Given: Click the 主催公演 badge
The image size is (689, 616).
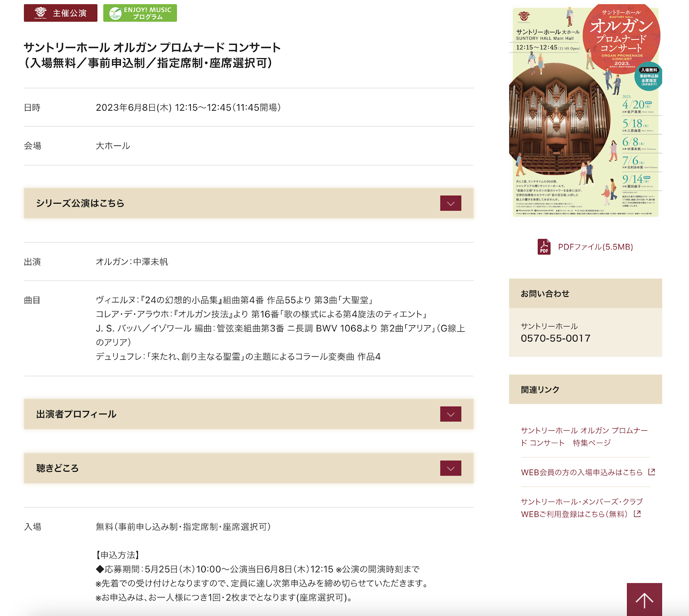Looking at the screenshot, I should tap(60, 13).
